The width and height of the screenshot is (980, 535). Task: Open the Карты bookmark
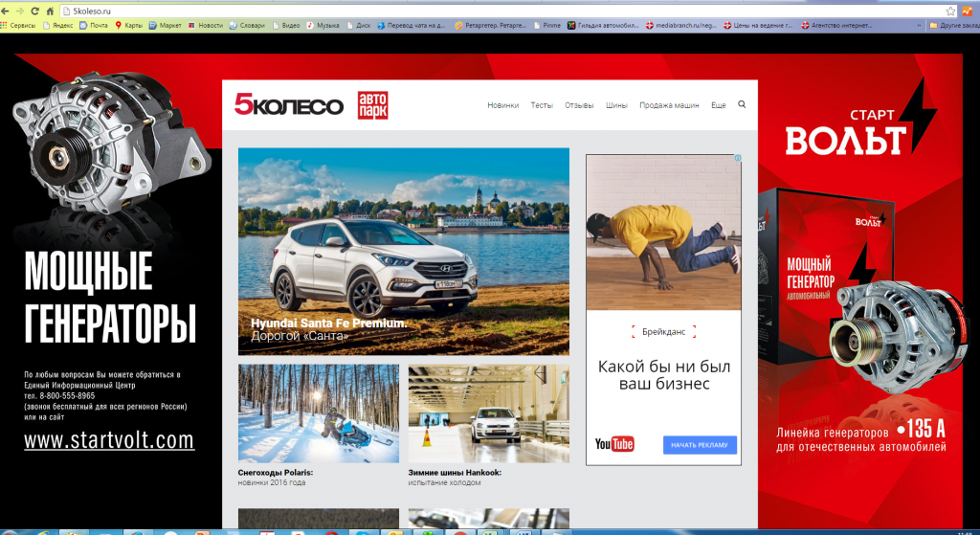129,26
